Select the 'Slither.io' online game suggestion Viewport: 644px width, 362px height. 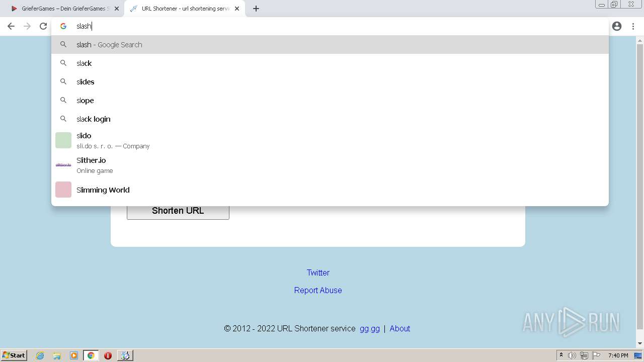[x=330, y=165]
